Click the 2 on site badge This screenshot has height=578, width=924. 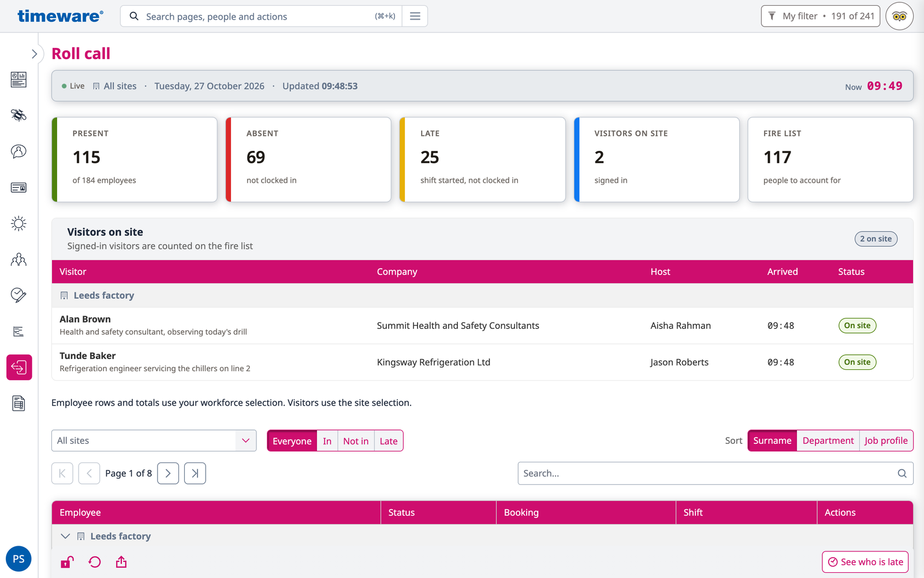coord(875,239)
